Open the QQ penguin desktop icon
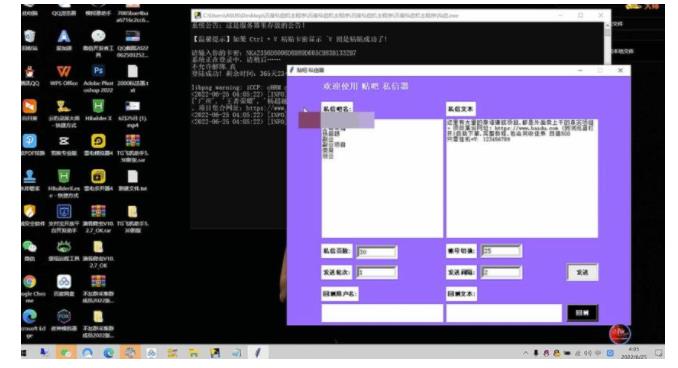Viewport: 678px width, 368px height. tap(30, 75)
